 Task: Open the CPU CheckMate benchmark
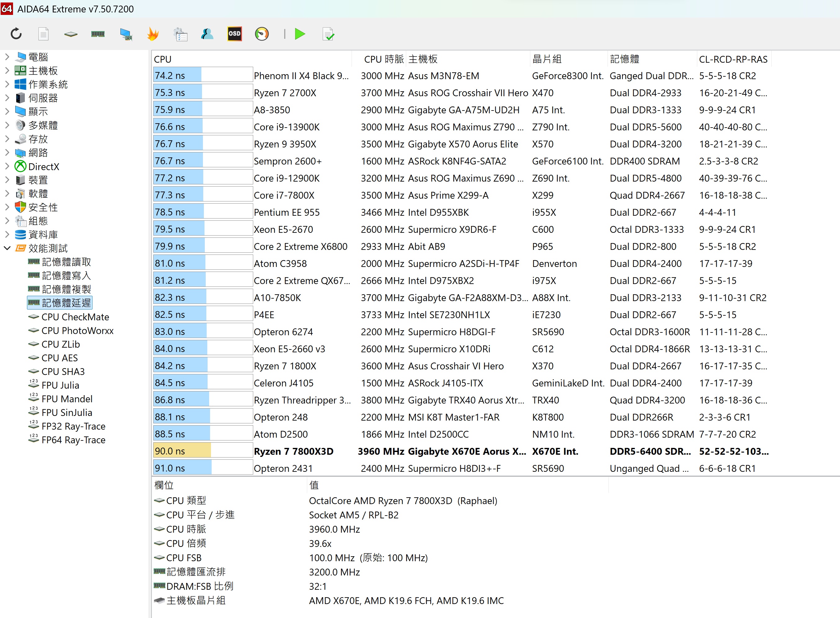coord(69,317)
